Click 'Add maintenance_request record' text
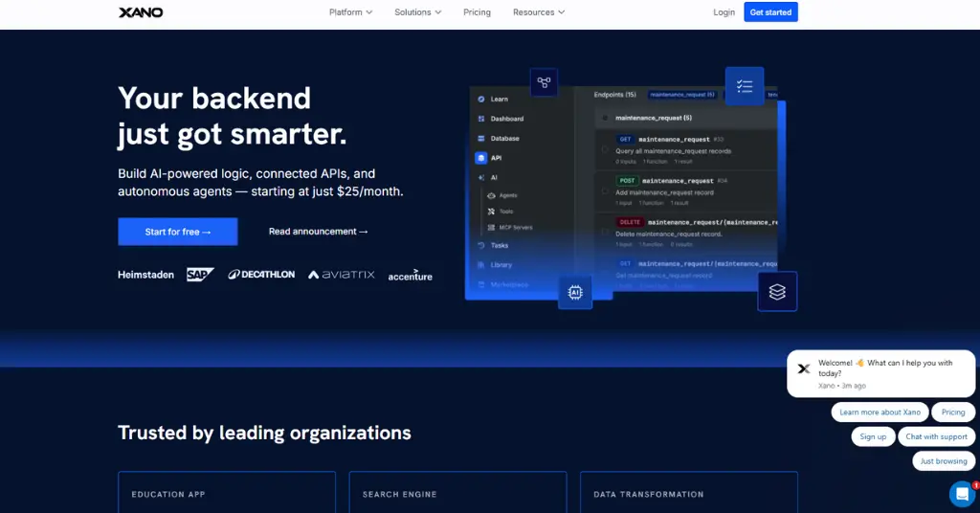 664,192
